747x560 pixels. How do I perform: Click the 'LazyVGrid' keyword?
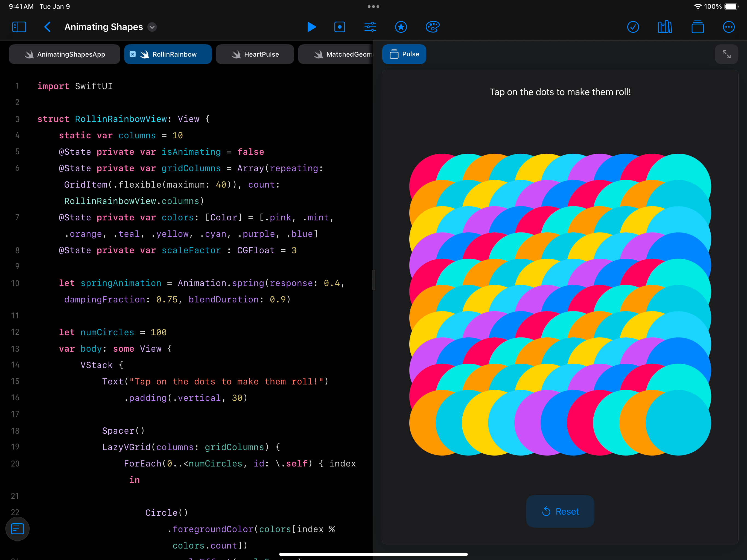126,447
